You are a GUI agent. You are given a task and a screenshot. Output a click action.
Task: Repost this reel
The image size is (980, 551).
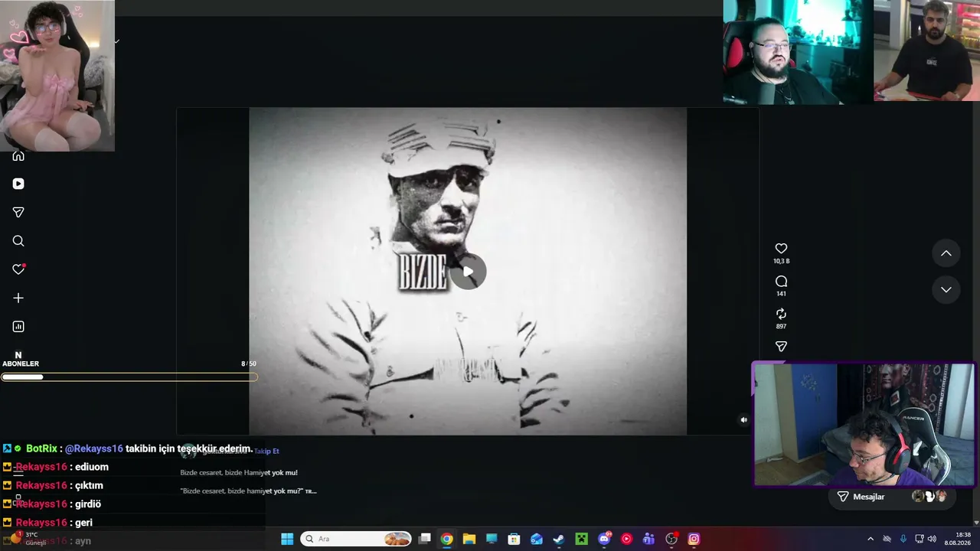click(x=781, y=314)
